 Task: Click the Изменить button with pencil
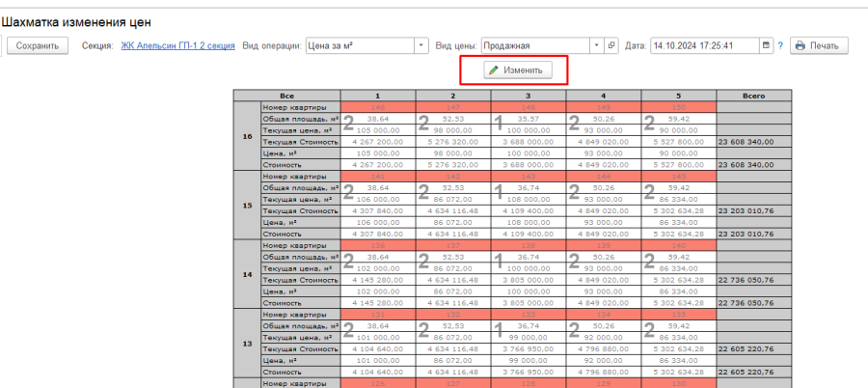(x=518, y=70)
